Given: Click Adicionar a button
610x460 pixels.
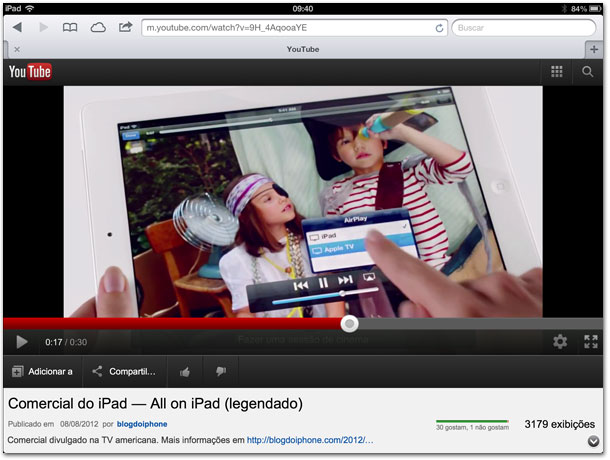Looking at the screenshot, I should [x=42, y=372].
